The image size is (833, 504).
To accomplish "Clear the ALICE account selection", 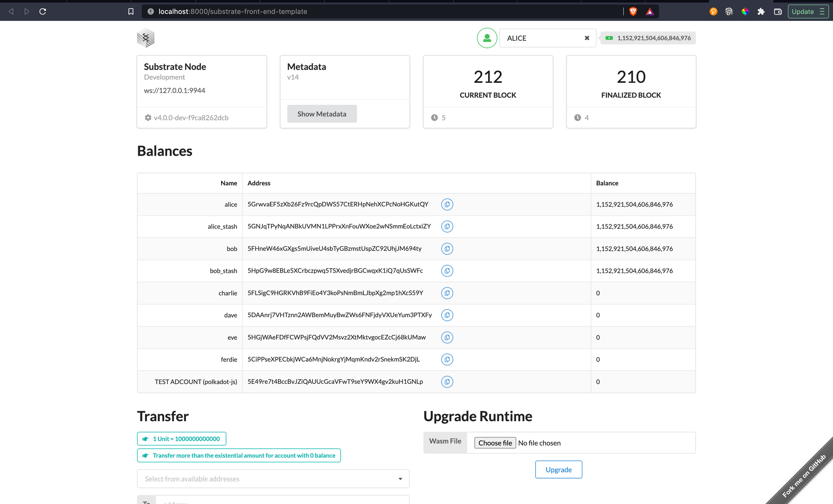I will [x=587, y=38].
